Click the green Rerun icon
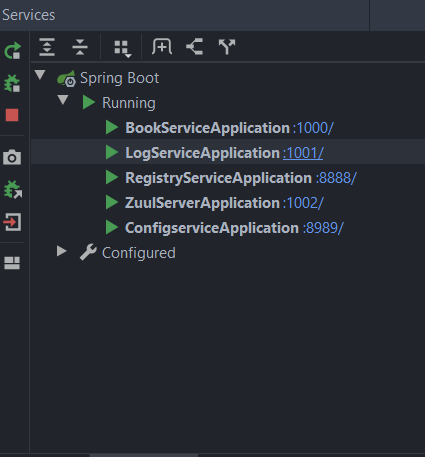 click(x=13, y=51)
